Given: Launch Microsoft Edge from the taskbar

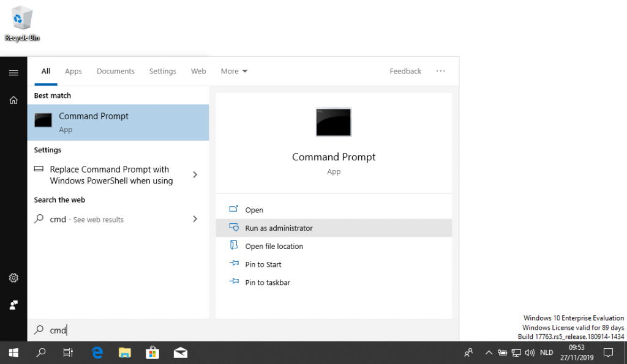Looking at the screenshot, I should pyautogui.click(x=97, y=353).
